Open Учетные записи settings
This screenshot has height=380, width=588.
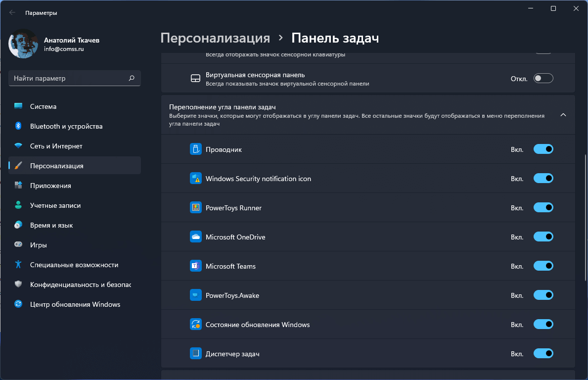[75, 205]
